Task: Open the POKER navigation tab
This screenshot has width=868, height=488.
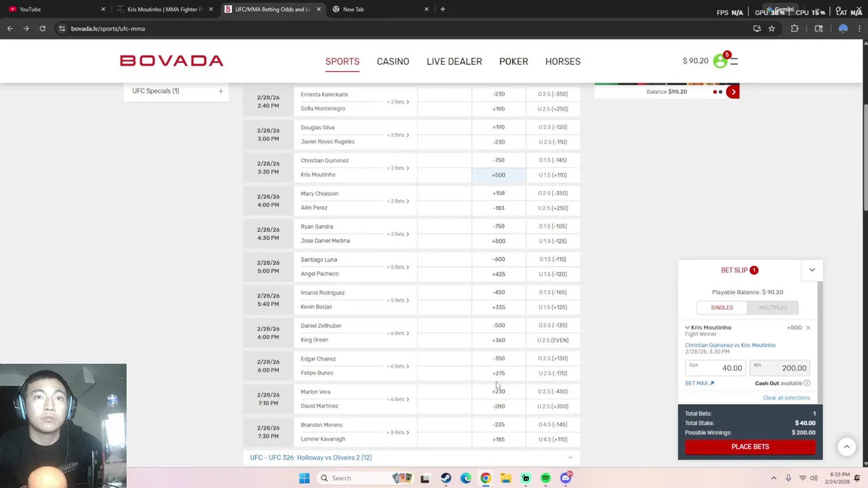Action: pos(513,62)
